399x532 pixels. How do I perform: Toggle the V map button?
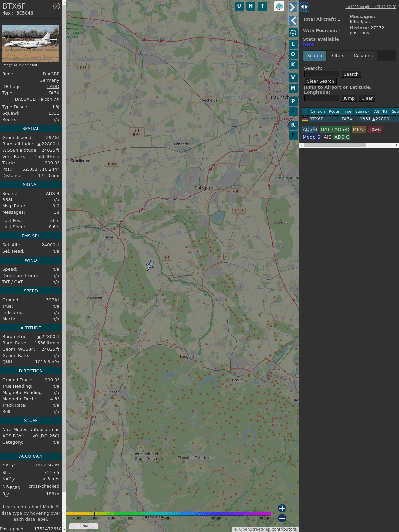(293, 77)
